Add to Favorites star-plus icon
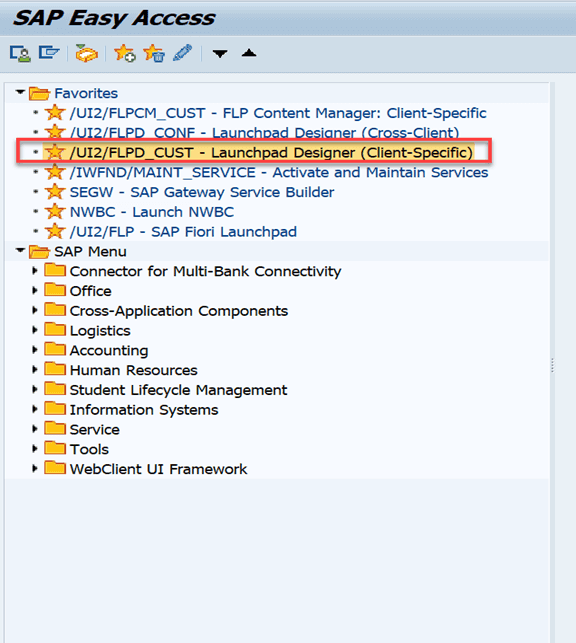This screenshot has height=643, width=576. pos(125,53)
